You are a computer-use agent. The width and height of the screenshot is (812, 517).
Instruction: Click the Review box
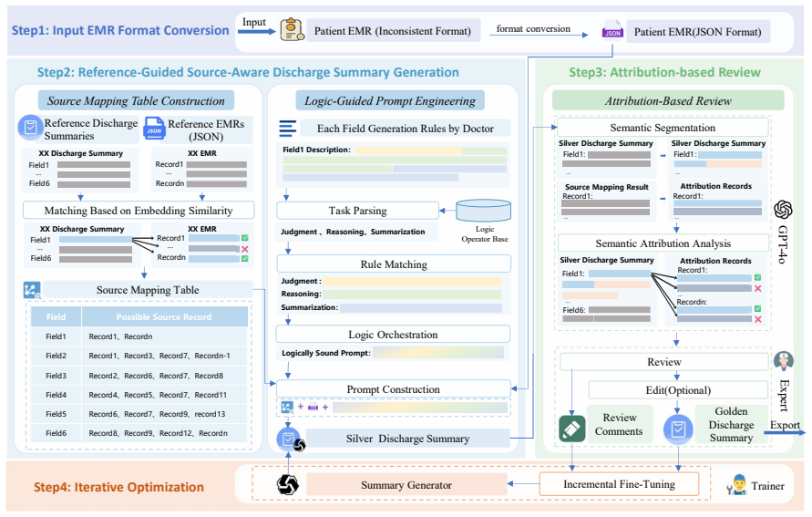point(663,362)
